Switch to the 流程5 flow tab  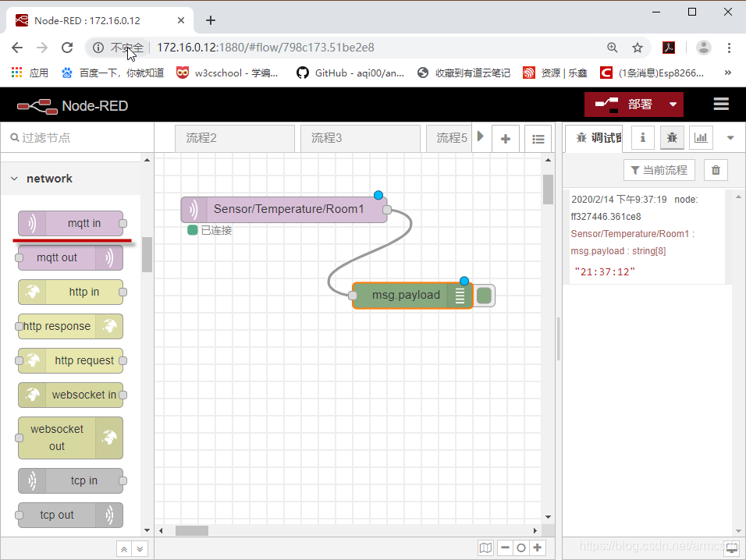tap(449, 138)
